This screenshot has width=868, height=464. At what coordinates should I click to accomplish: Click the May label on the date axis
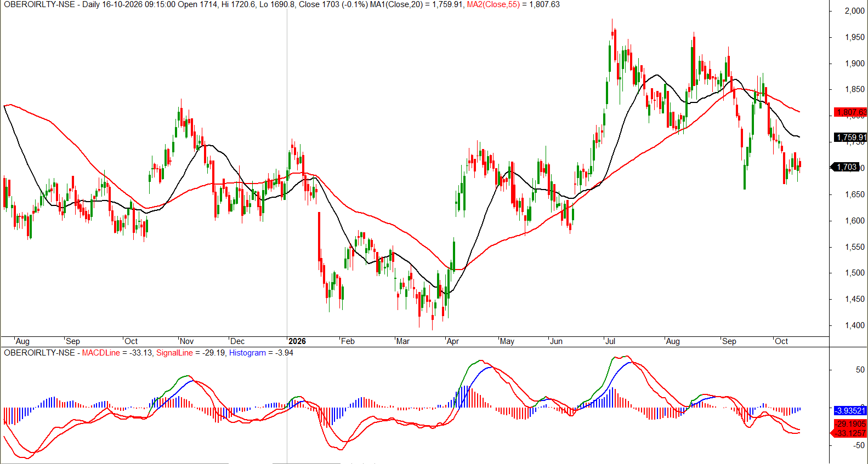(x=507, y=341)
